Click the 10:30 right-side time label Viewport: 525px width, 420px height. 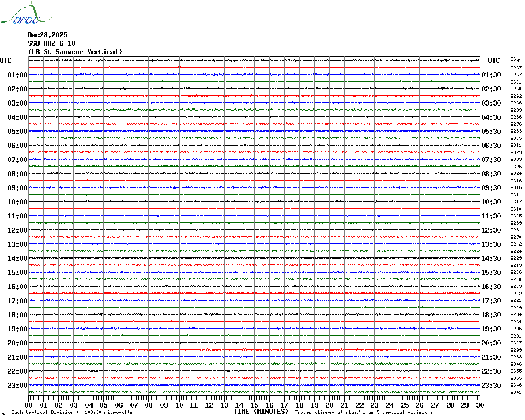click(491, 202)
